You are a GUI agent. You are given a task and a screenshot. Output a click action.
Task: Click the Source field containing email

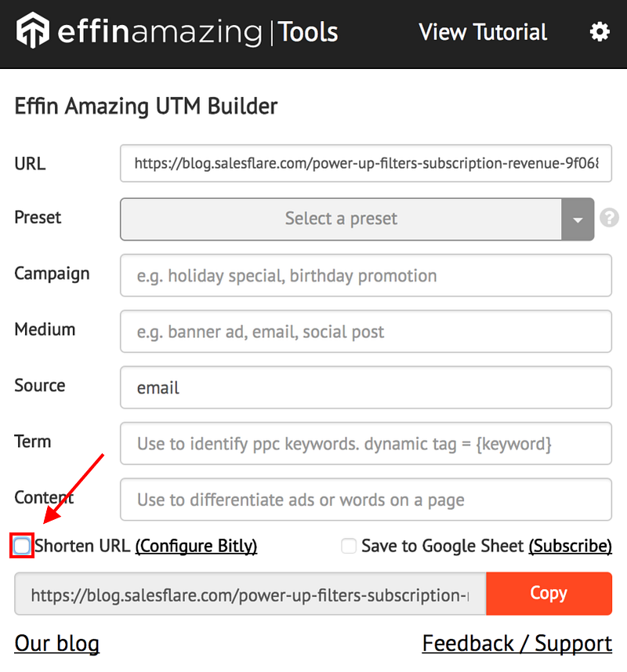click(366, 387)
